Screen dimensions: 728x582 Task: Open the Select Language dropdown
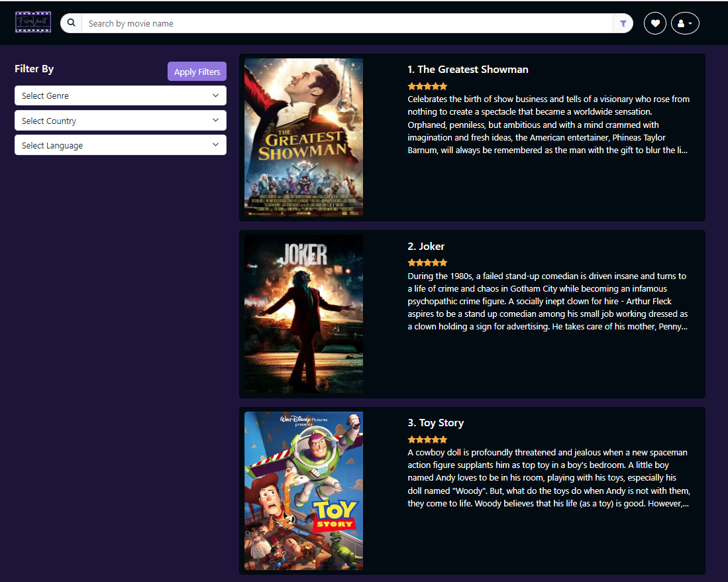[121, 145]
